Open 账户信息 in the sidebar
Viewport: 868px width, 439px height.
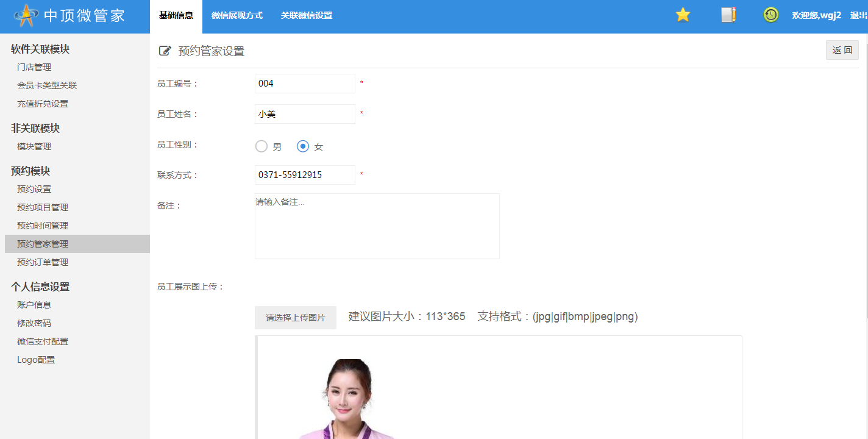coord(34,305)
